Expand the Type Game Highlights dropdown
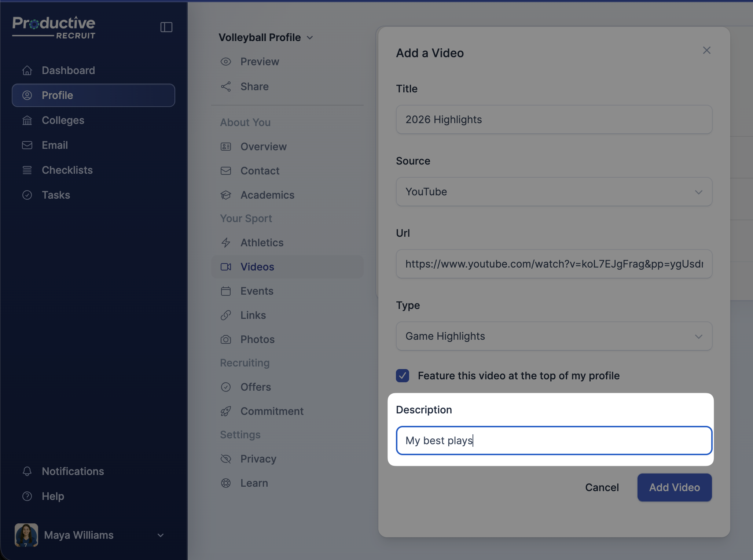The height and width of the screenshot is (560, 753). [554, 336]
